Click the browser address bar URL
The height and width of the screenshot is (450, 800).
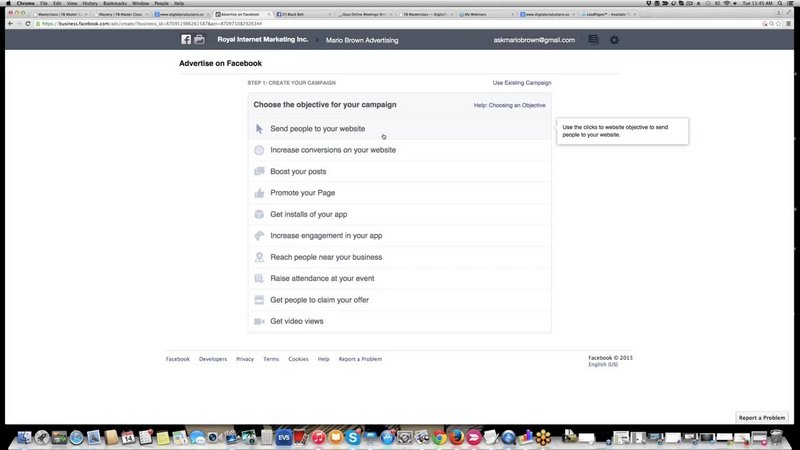coord(152,23)
